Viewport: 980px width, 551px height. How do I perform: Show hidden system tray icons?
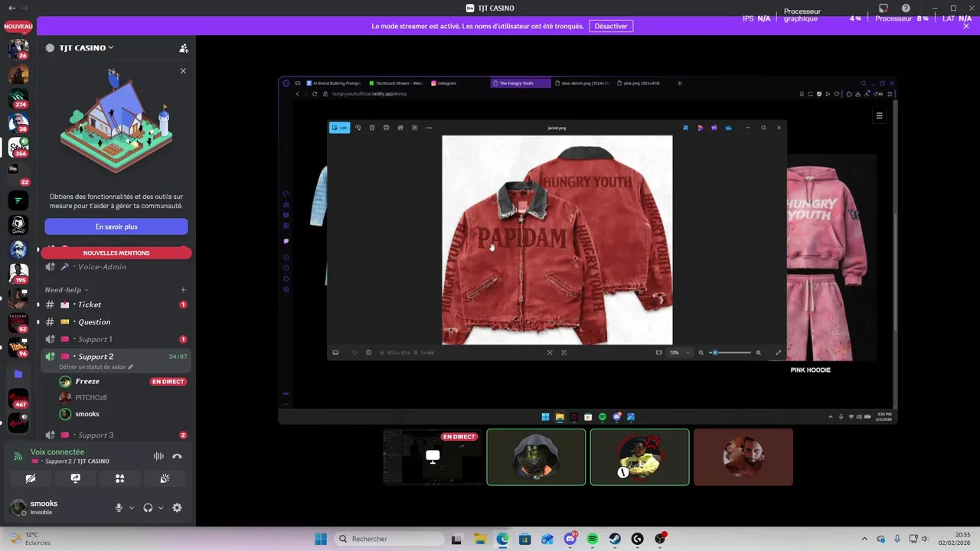[x=864, y=539]
